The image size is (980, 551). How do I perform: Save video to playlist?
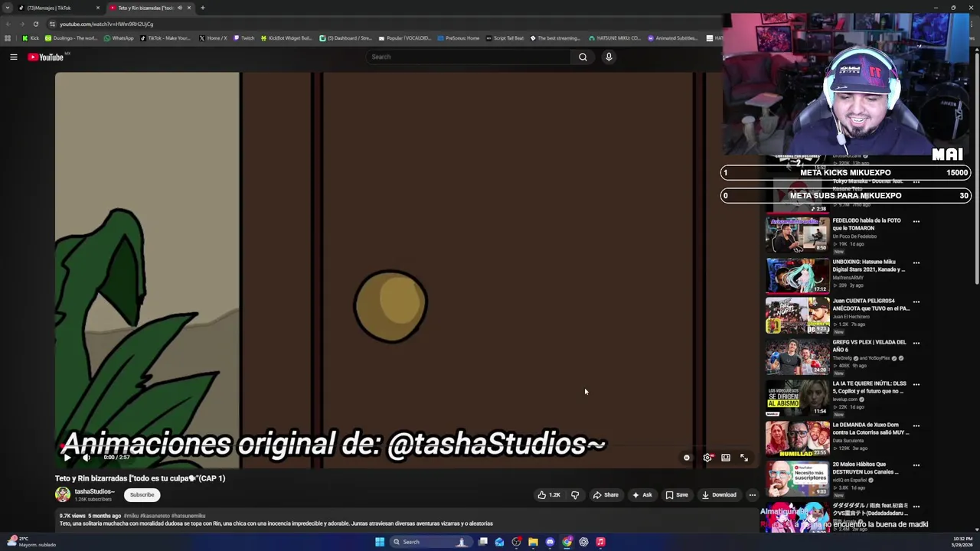677,495
